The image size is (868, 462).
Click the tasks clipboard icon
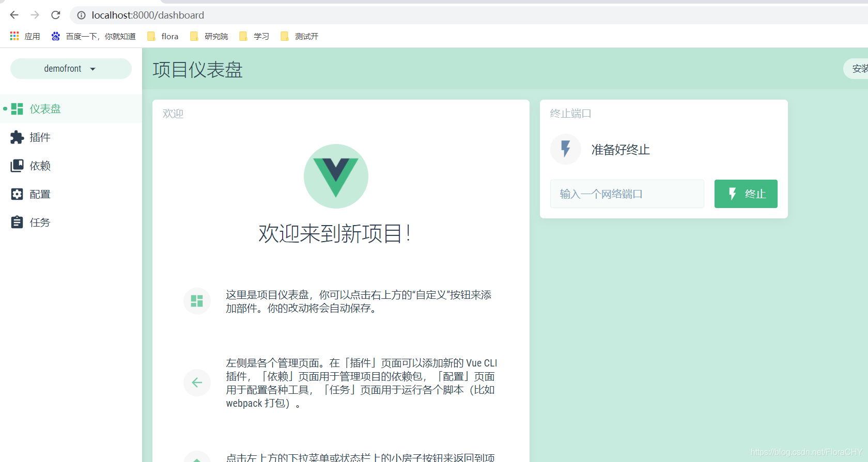(17, 222)
